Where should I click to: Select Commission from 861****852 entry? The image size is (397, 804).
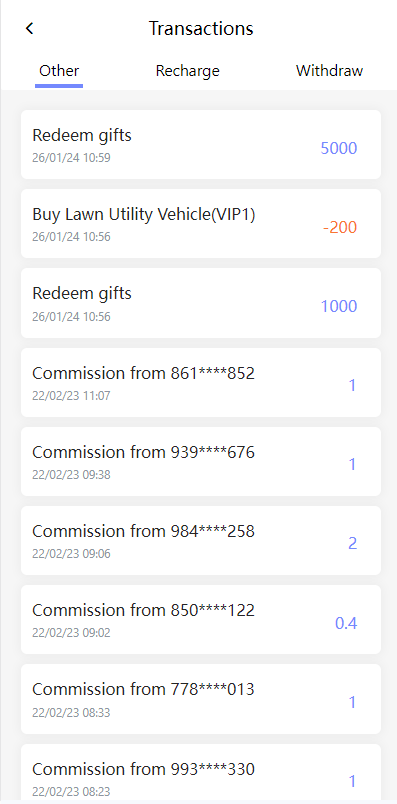click(x=201, y=382)
